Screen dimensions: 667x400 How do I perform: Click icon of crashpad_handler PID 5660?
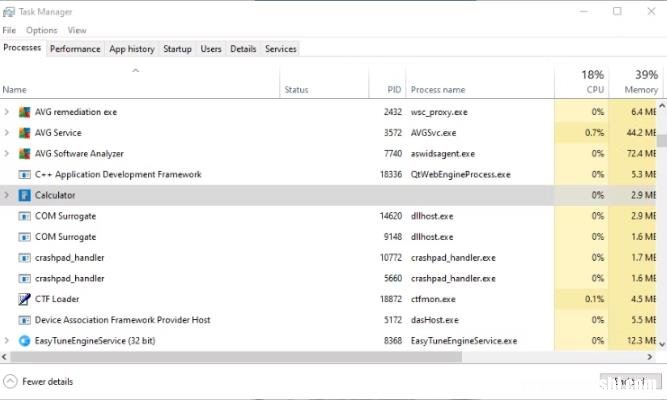click(25, 279)
